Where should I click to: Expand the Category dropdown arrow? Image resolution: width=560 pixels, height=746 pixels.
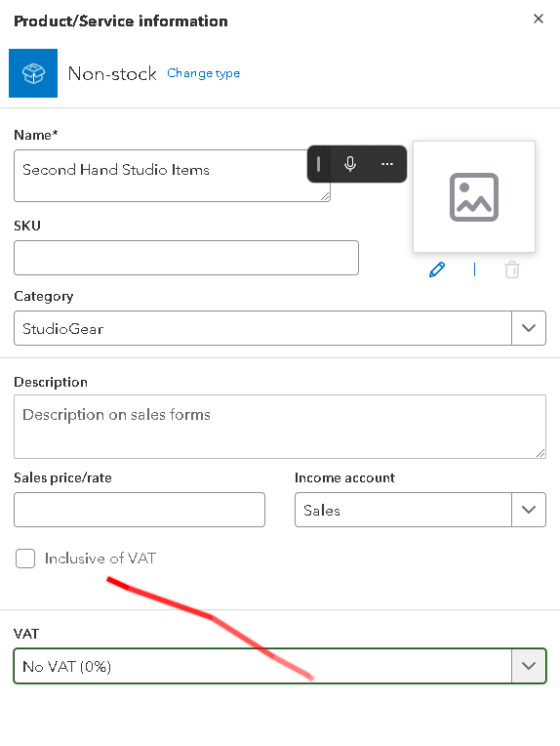click(x=529, y=328)
